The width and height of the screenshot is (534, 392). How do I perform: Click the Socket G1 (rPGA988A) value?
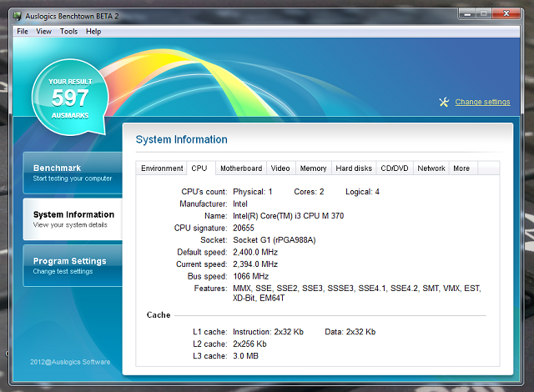coord(275,240)
